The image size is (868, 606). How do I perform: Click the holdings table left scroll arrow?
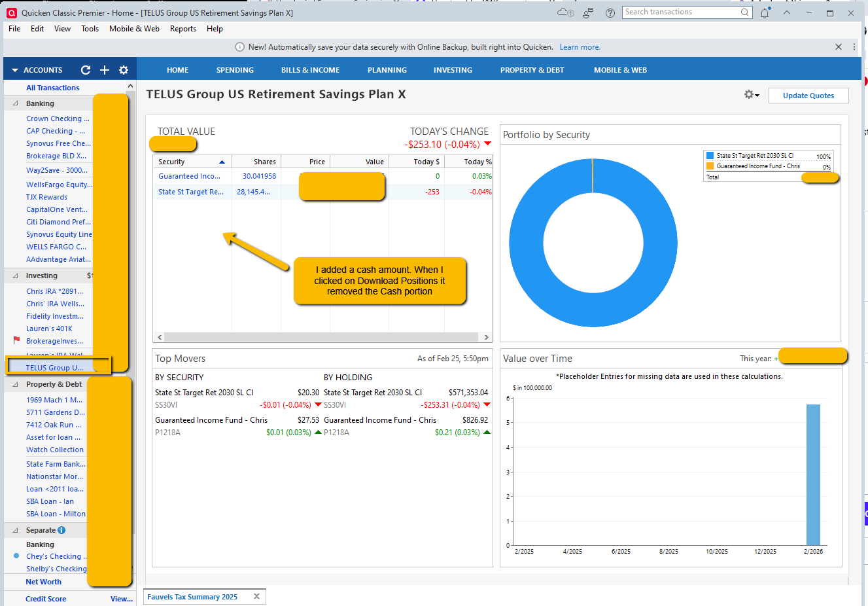tap(159, 338)
